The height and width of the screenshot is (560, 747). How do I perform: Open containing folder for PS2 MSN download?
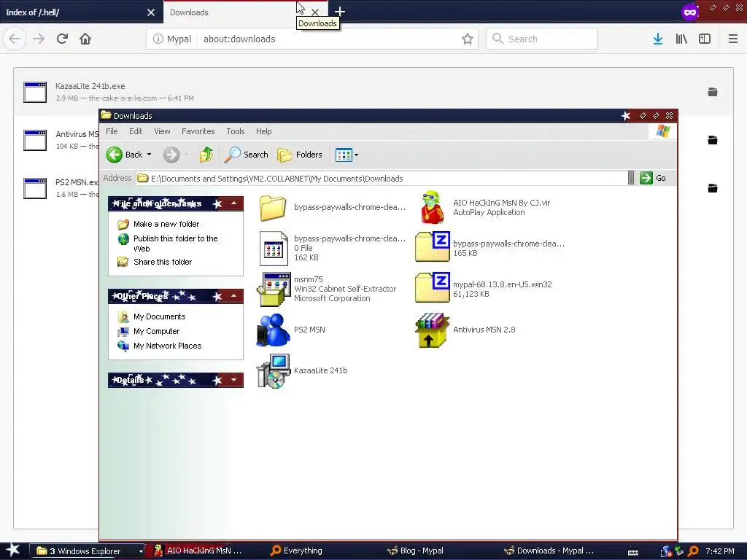(x=713, y=188)
